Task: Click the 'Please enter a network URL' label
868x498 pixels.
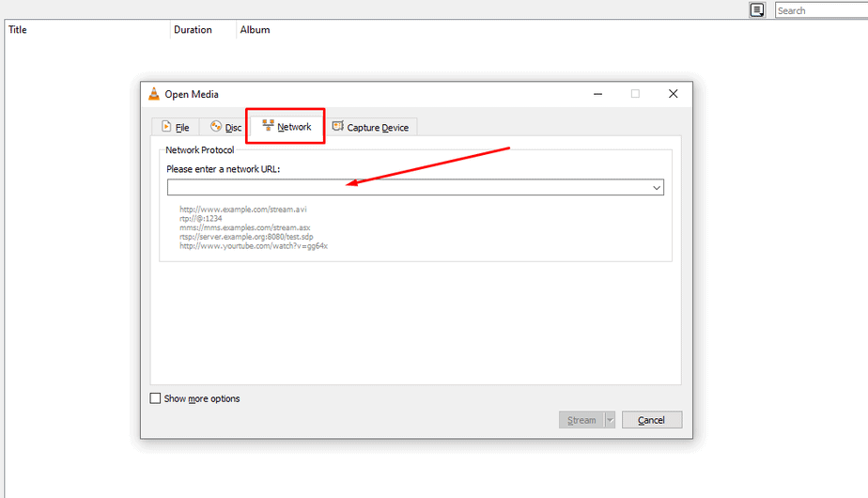Action: coord(223,169)
